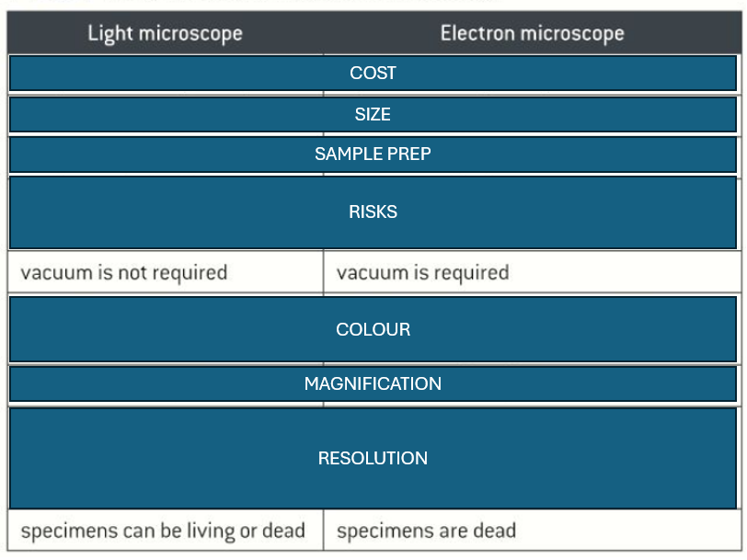The width and height of the screenshot is (747, 560).
Task: Click the 'vacuum is required' cell
Action: pyautogui.click(x=532, y=272)
